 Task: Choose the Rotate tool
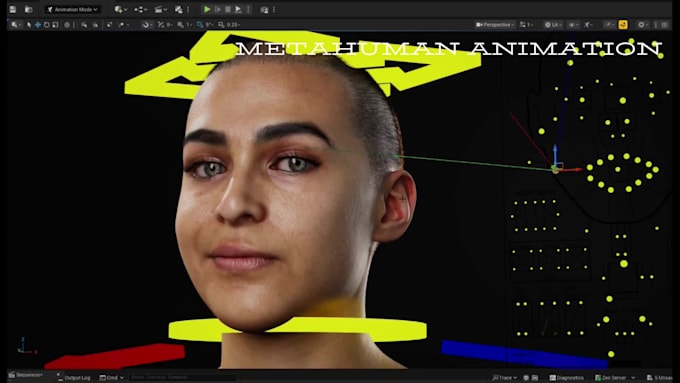[46, 25]
